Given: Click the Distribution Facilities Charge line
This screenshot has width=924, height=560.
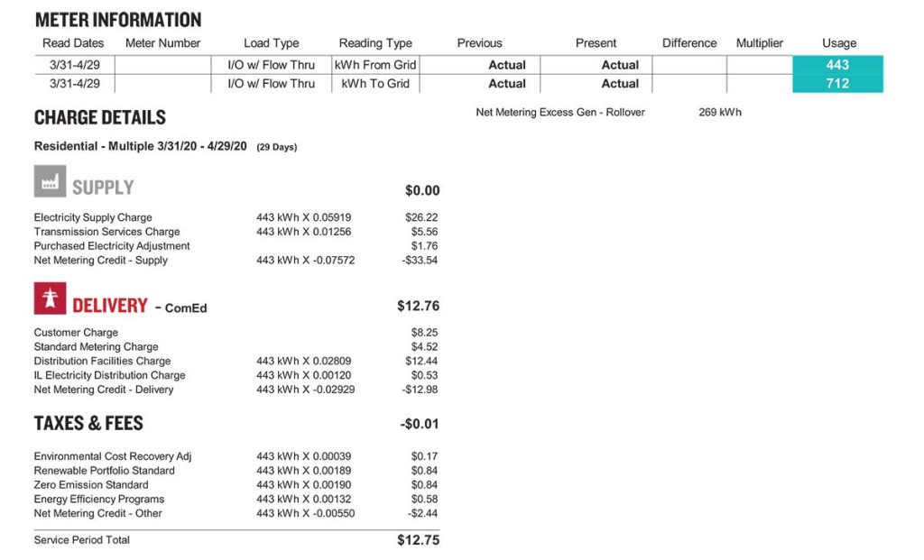Looking at the screenshot, I should pos(236,361).
